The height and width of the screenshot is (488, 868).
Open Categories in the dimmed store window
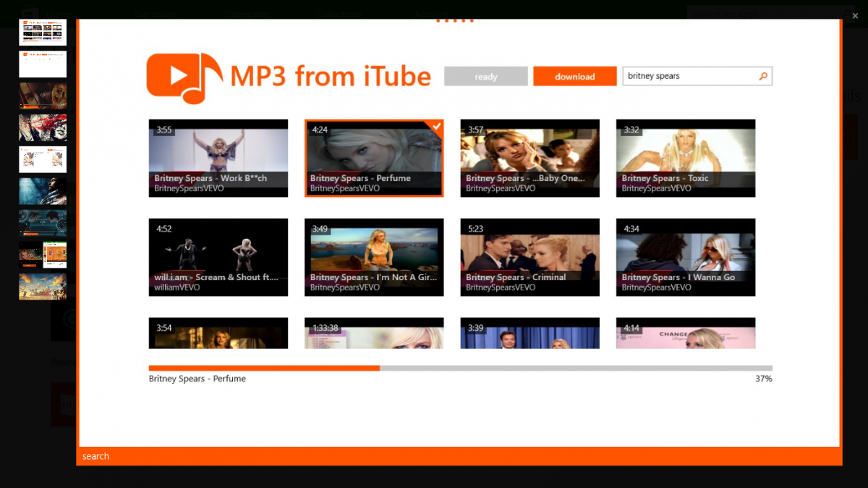click(x=247, y=14)
